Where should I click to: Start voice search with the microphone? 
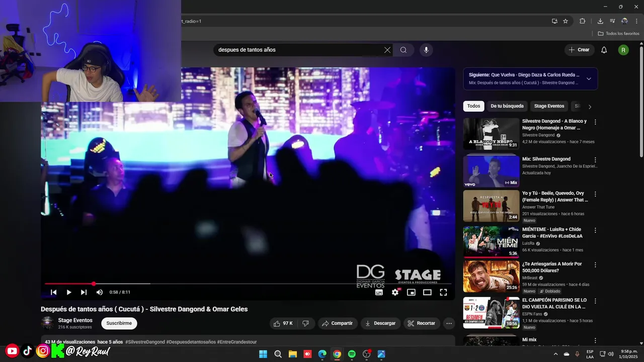pyautogui.click(x=426, y=50)
